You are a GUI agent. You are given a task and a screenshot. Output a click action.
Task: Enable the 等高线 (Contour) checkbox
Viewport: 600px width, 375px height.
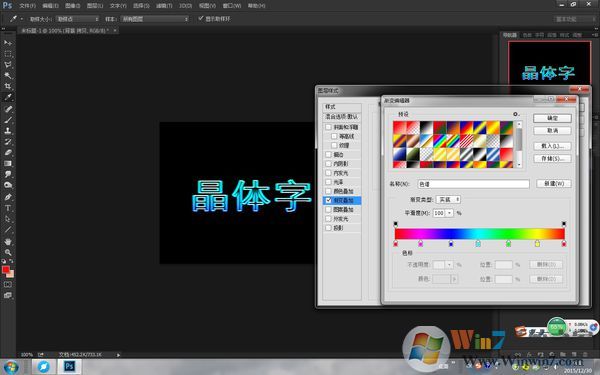pyautogui.click(x=334, y=136)
